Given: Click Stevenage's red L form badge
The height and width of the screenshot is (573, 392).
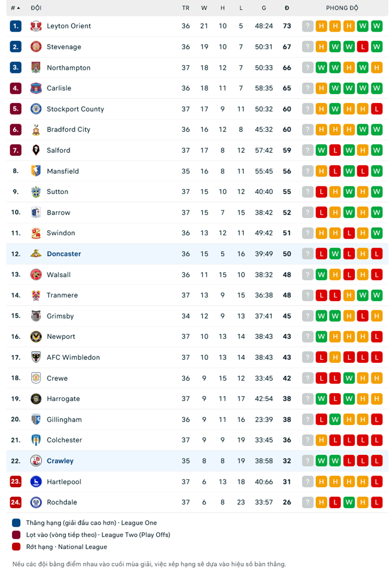Looking at the screenshot, I should (362, 47).
